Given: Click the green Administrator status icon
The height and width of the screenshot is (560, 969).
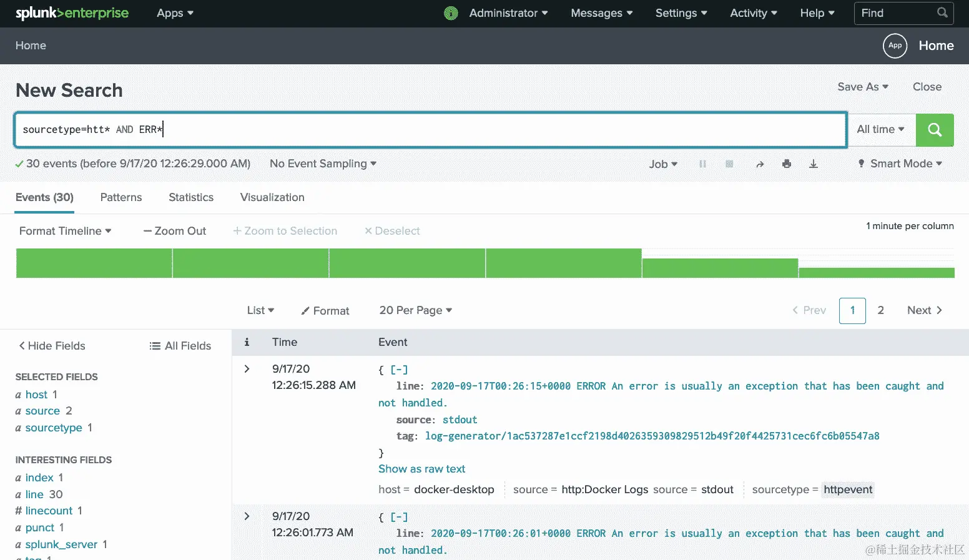Looking at the screenshot, I should click(451, 13).
